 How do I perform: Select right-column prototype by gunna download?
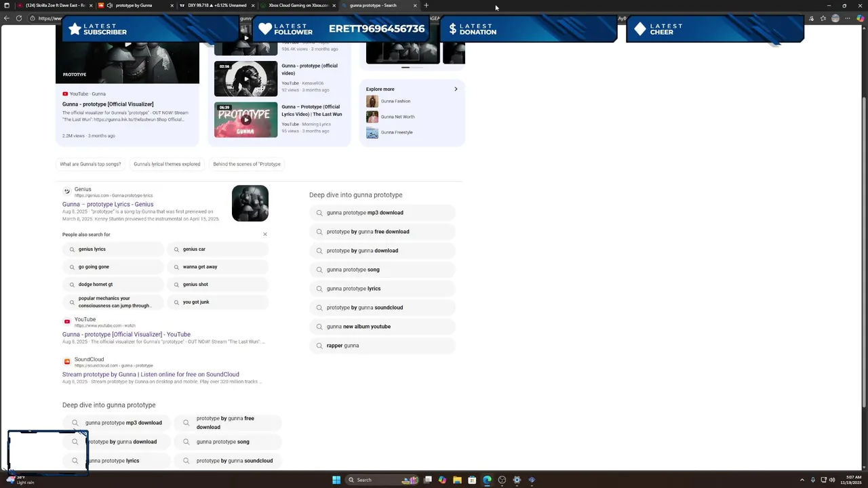382,251
